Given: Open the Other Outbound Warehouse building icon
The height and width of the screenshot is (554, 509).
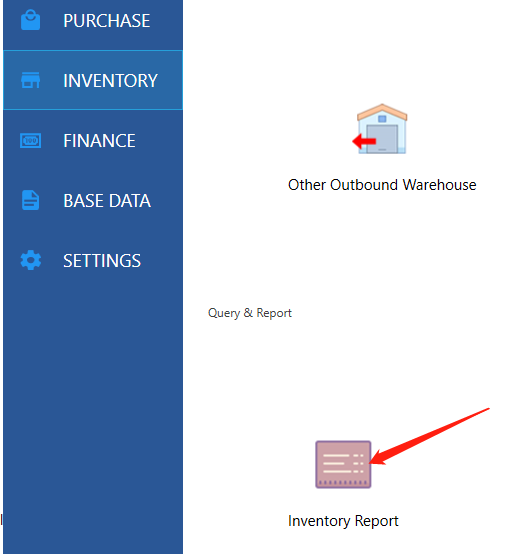Looking at the screenshot, I should pyautogui.click(x=380, y=129).
